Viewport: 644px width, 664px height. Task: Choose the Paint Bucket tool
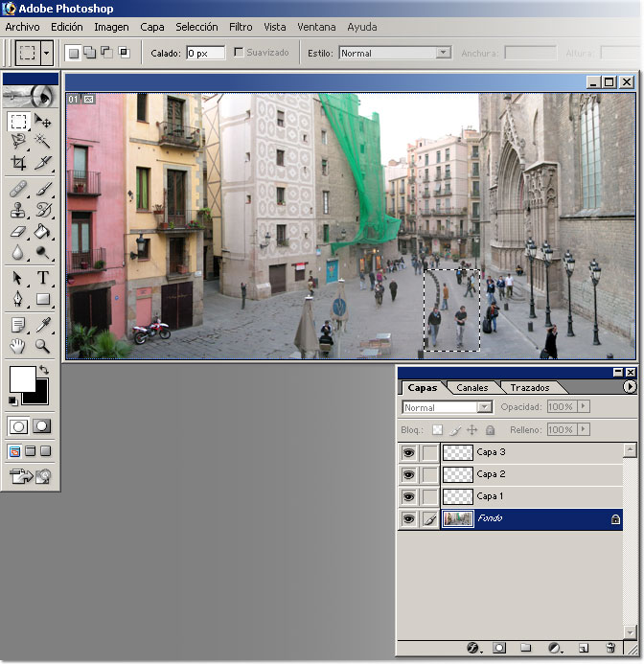tap(43, 231)
